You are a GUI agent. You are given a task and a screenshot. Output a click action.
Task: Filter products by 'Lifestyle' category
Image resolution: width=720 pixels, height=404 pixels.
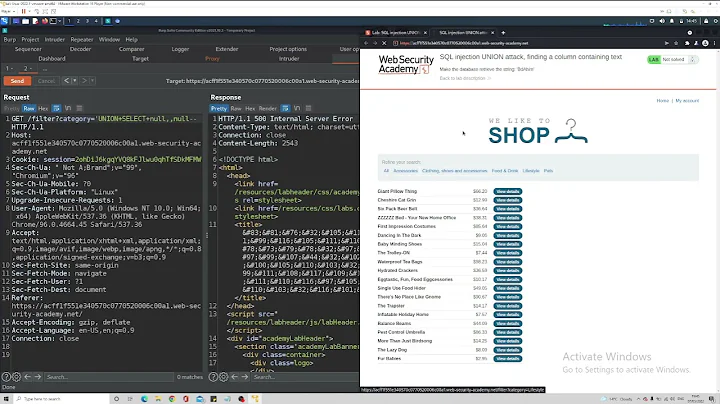click(x=531, y=171)
